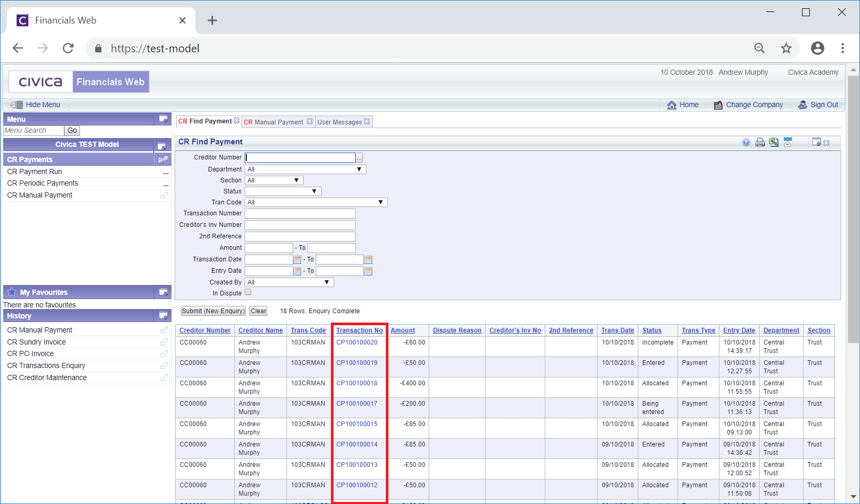This screenshot has width=860, height=504.
Task: Click the Creditor Number input field
Action: [300, 157]
